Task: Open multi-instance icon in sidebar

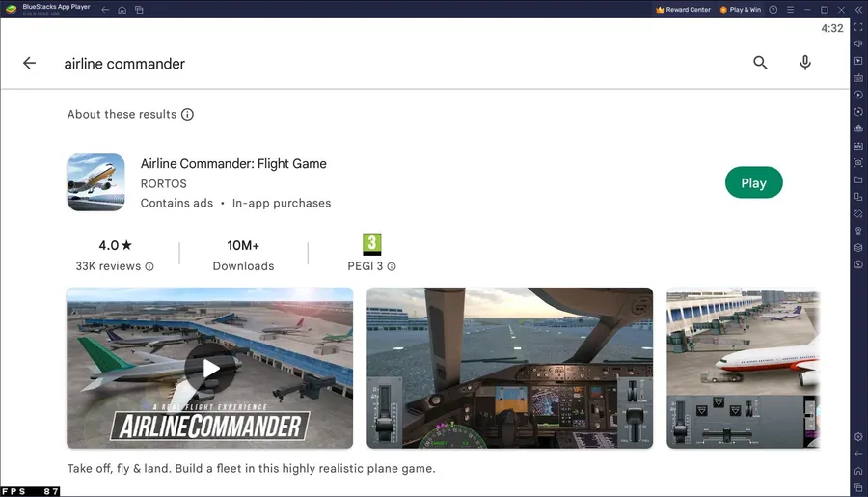Action: (x=858, y=197)
